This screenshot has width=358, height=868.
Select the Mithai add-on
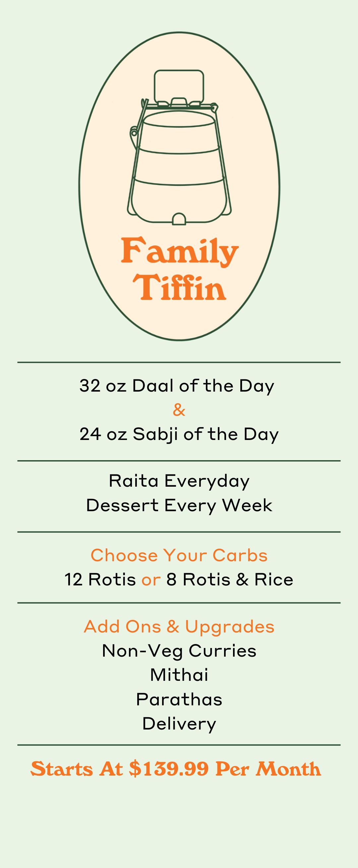tap(179, 675)
